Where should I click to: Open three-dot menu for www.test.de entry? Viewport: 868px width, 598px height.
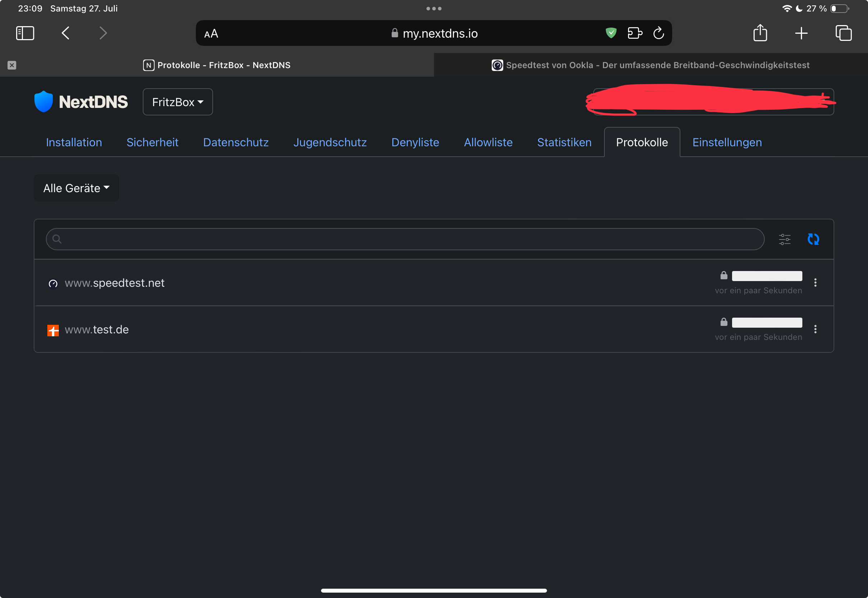tap(815, 329)
